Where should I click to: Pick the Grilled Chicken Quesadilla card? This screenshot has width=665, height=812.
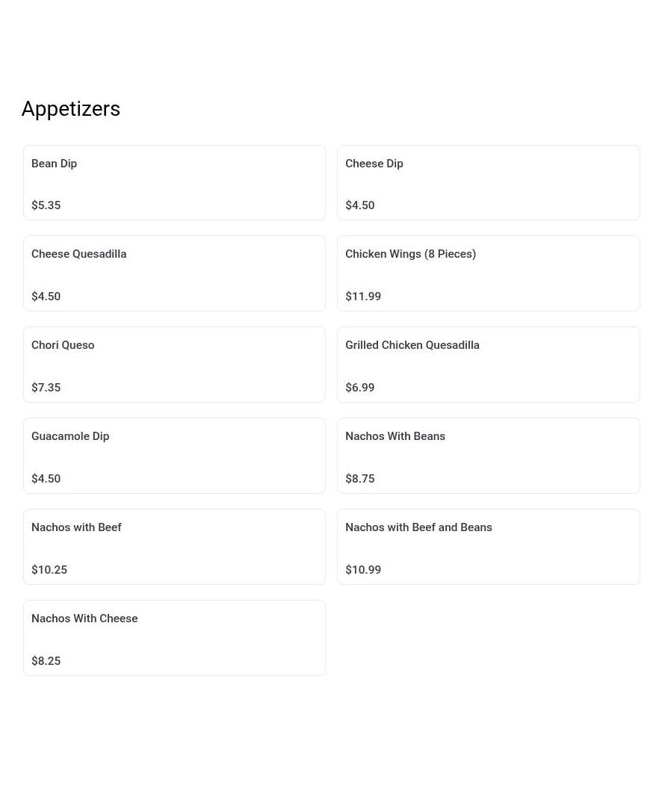pos(489,365)
